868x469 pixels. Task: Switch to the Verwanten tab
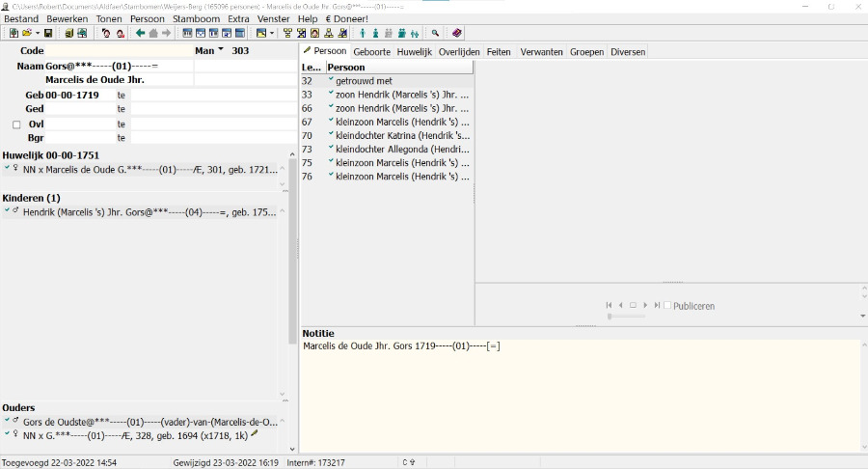point(542,51)
